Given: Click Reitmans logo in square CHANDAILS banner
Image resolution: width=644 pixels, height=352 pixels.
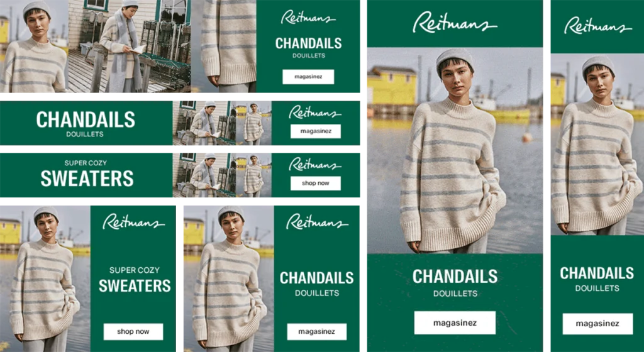Looking at the screenshot, I should tap(317, 221).
